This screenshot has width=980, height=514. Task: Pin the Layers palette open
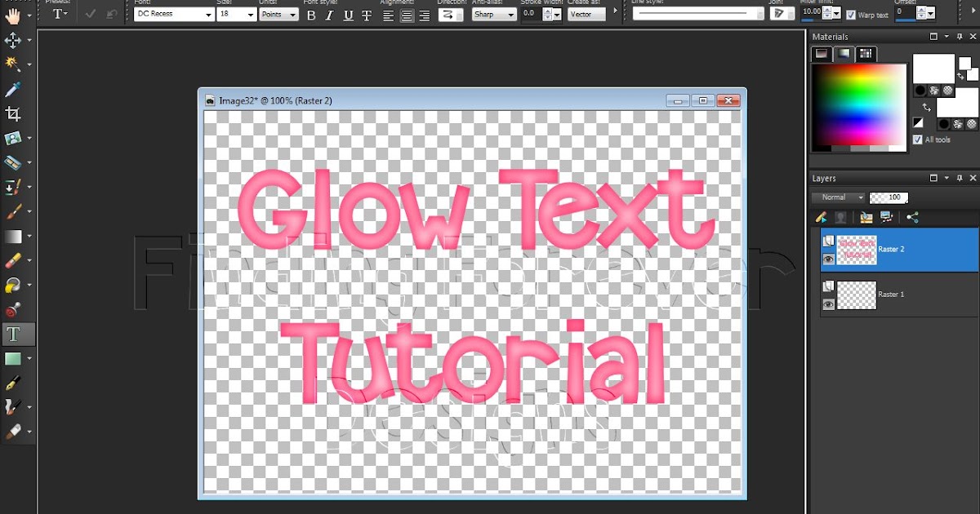click(x=960, y=177)
